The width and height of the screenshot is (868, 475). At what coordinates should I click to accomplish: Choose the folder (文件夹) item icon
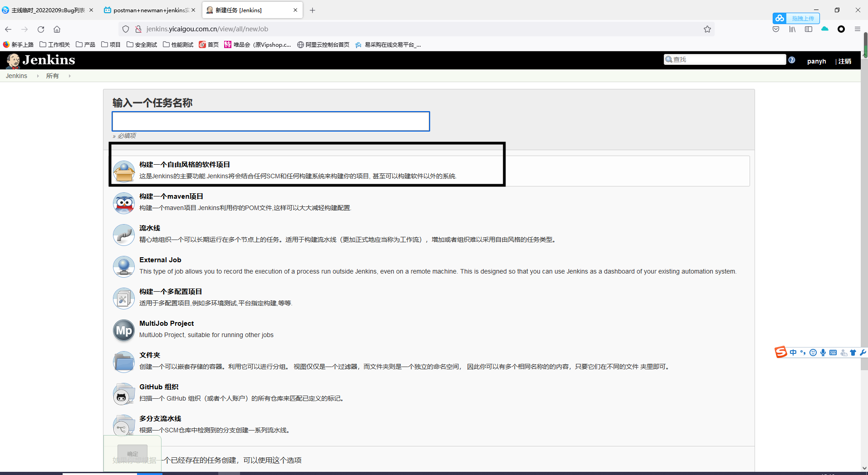point(123,362)
